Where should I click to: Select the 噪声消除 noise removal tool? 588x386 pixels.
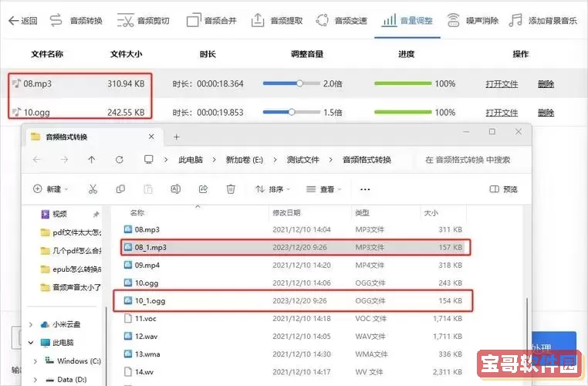[x=472, y=20]
